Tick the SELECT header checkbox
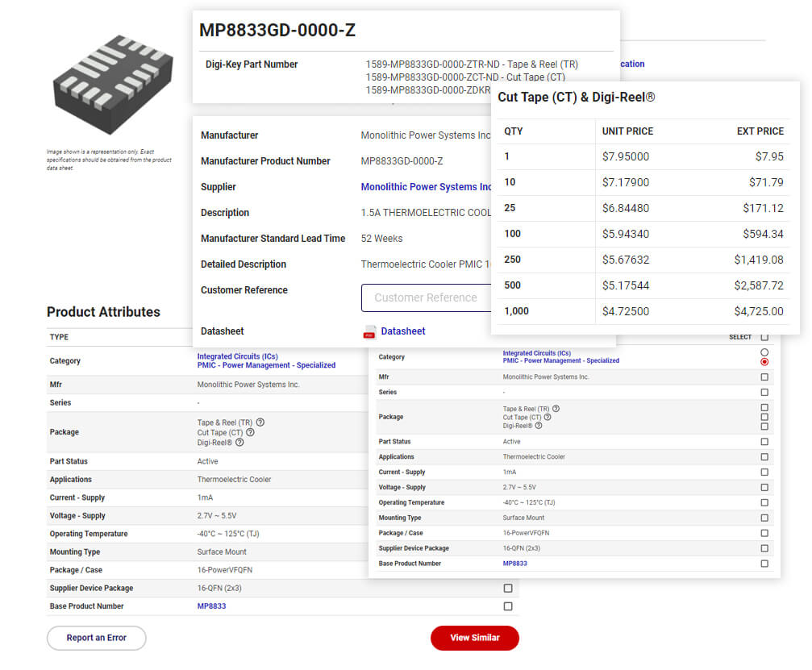The width and height of the screenshot is (812, 670). [764, 337]
